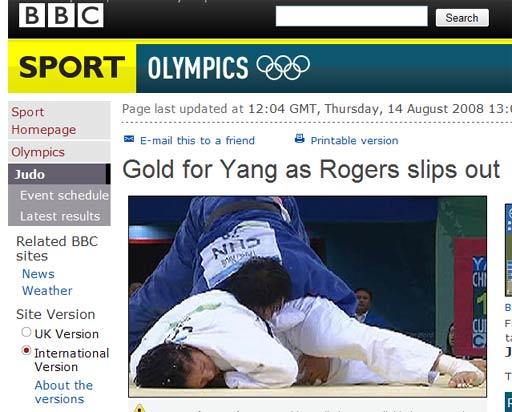
Task: Click the BBC logo
Action: pyautogui.click(x=61, y=15)
